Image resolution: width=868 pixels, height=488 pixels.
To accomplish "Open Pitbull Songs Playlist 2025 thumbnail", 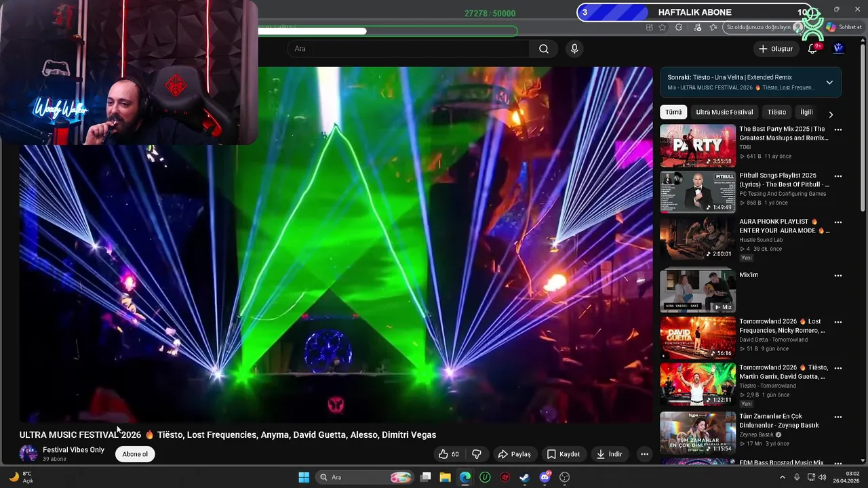I will [x=698, y=192].
